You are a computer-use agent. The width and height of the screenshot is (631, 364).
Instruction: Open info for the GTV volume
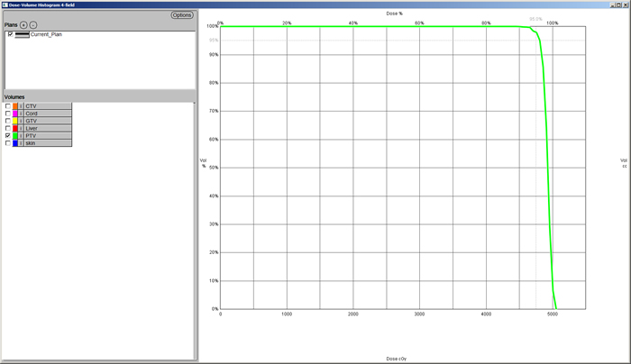point(22,121)
